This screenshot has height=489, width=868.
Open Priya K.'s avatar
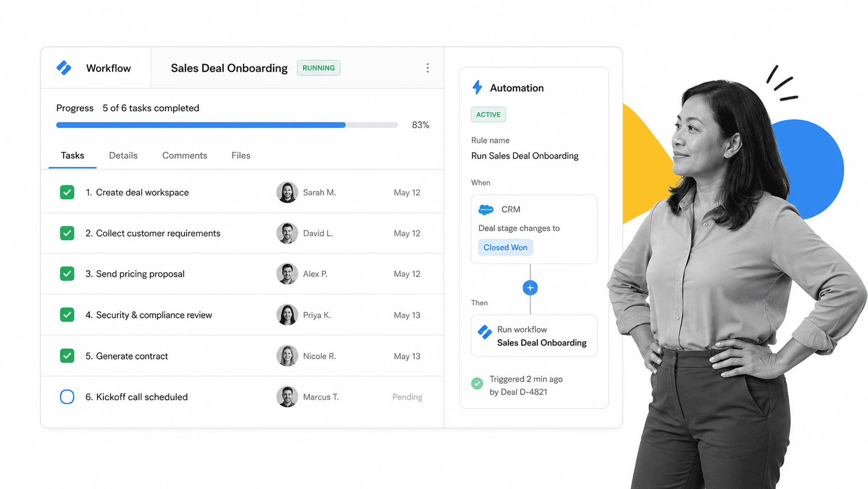click(287, 315)
